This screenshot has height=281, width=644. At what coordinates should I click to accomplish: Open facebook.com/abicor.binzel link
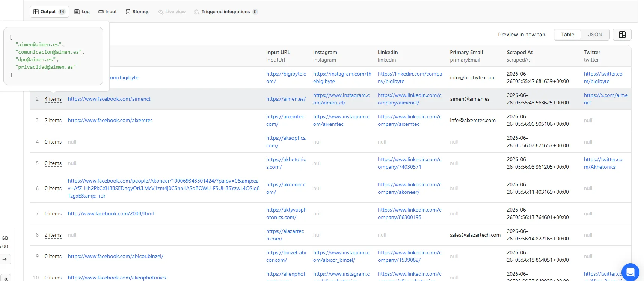(115, 256)
